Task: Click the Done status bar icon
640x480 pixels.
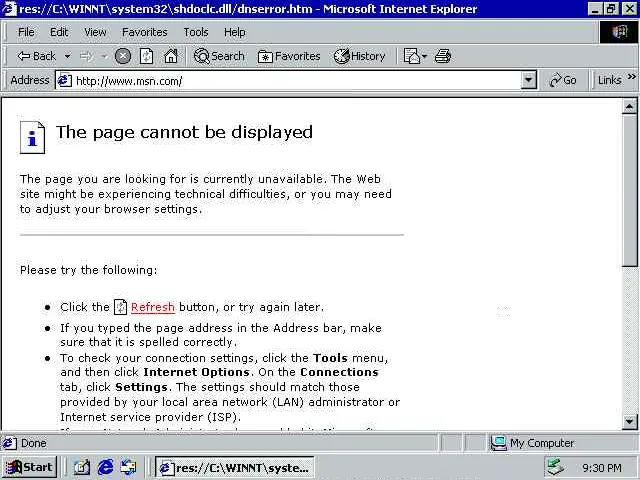Action: click(10, 443)
